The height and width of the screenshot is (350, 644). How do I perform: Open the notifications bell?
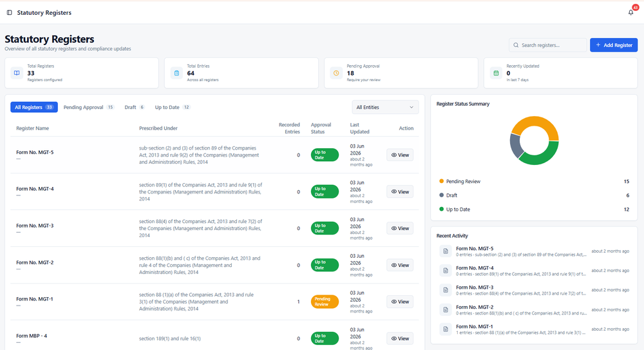click(x=631, y=12)
